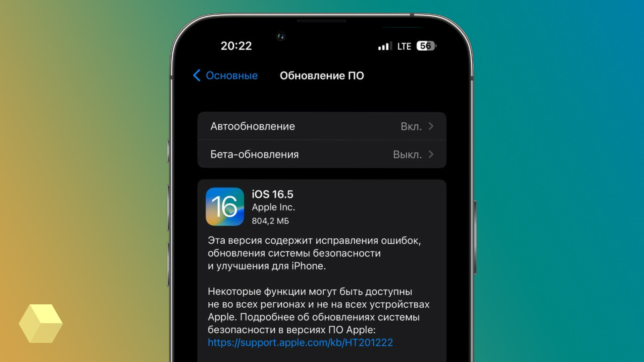
Task: Tap the iOS 16 app icon
Action: point(226,206)
